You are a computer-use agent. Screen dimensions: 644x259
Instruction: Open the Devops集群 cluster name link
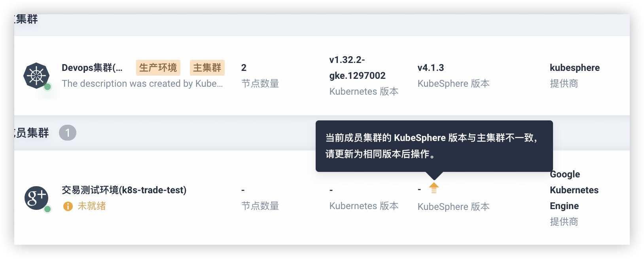click(92, 68)
